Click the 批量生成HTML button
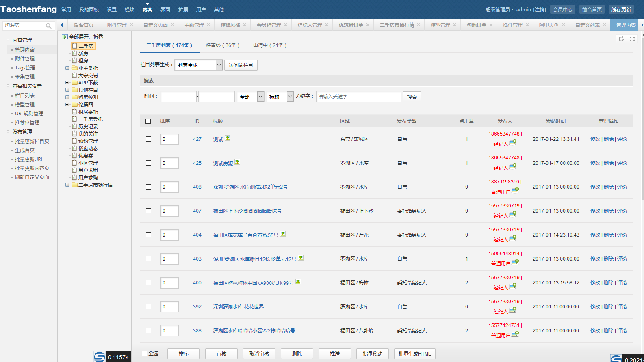The height and width of the screenshot is (362, 644). pyautogui.click(x=414, y=353)
